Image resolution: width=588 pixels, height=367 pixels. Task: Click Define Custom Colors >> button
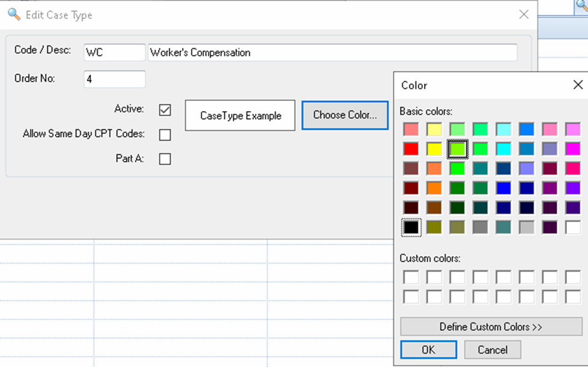click(x=491, y=327)
